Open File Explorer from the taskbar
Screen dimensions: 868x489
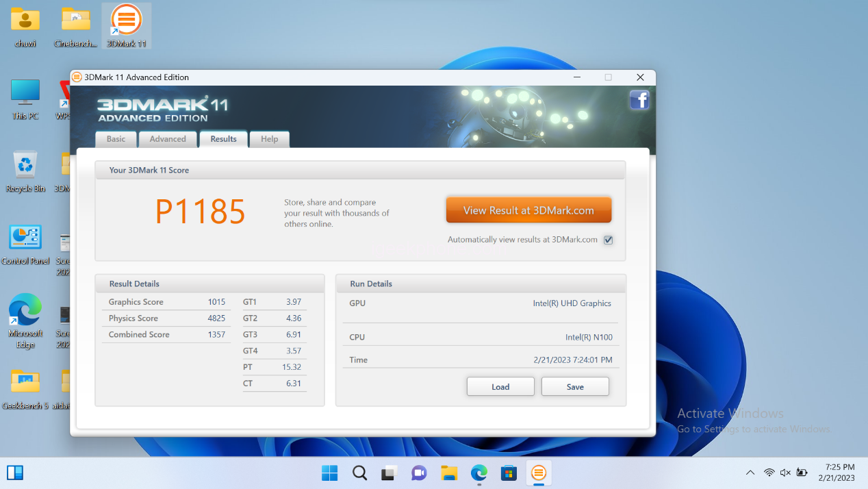(x=448, y=473)
